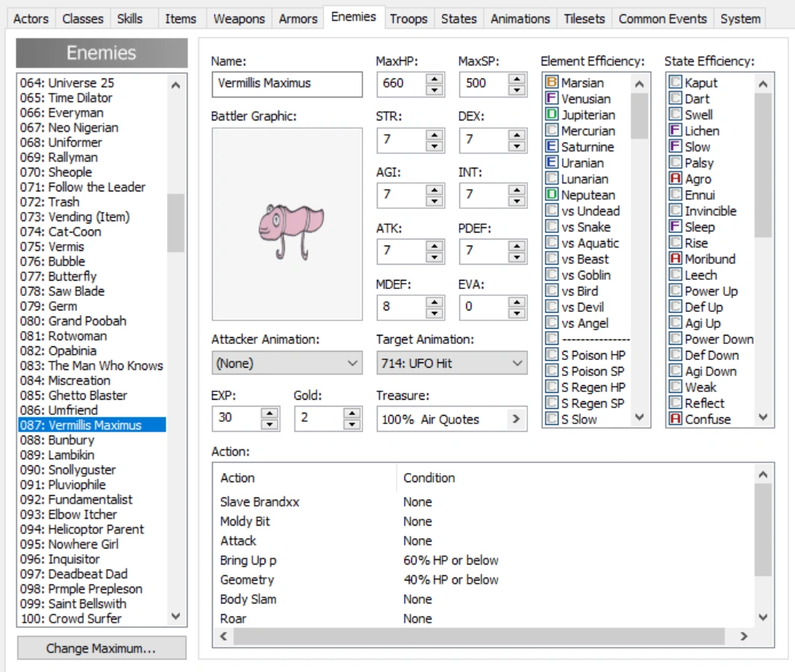Click the Confuse state rank A icon
The width and height of the screenshot is (795, 672).
click(675, 419)
